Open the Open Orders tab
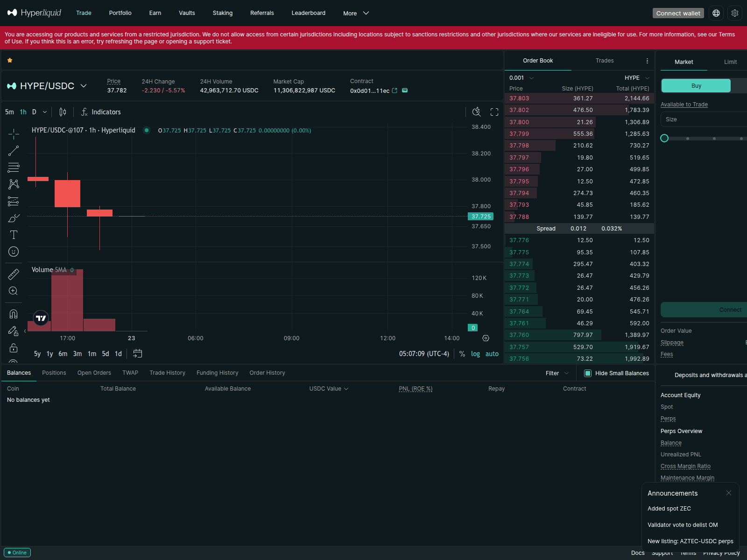747x560 pixels. (x=94, y=373)
